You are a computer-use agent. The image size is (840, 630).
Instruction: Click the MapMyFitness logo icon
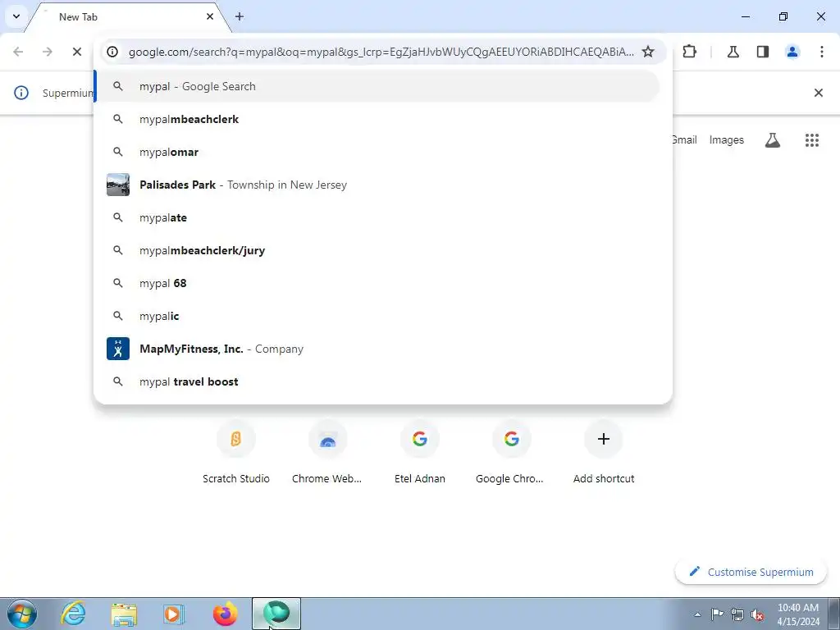coord(118,349)
